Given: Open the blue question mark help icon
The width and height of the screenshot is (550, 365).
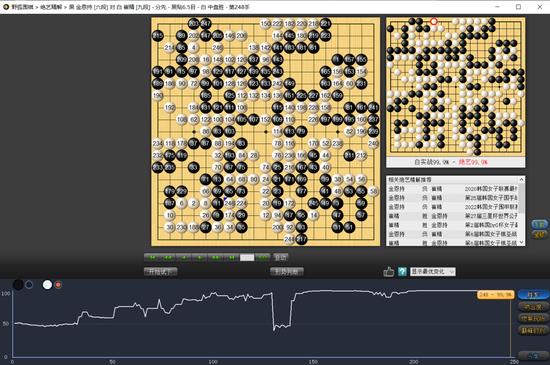Looking at the screenshot, I should click(402, 271).
